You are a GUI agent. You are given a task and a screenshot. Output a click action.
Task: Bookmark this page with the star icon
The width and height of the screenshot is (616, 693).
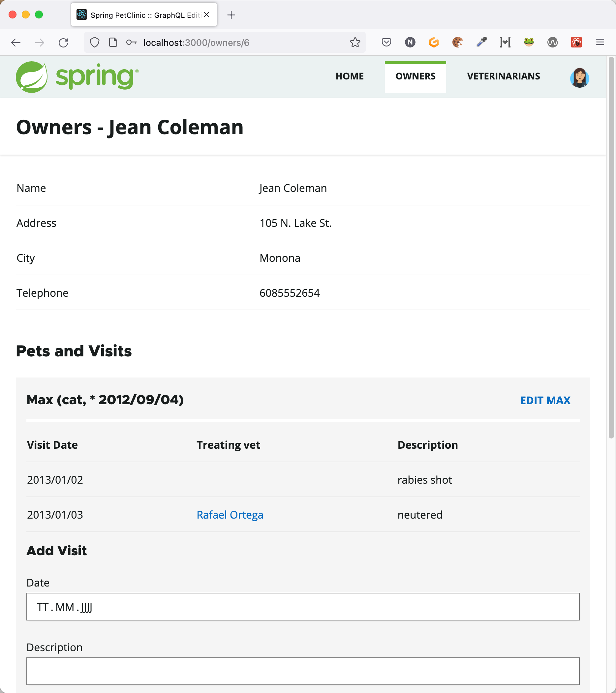pos(355,43)
